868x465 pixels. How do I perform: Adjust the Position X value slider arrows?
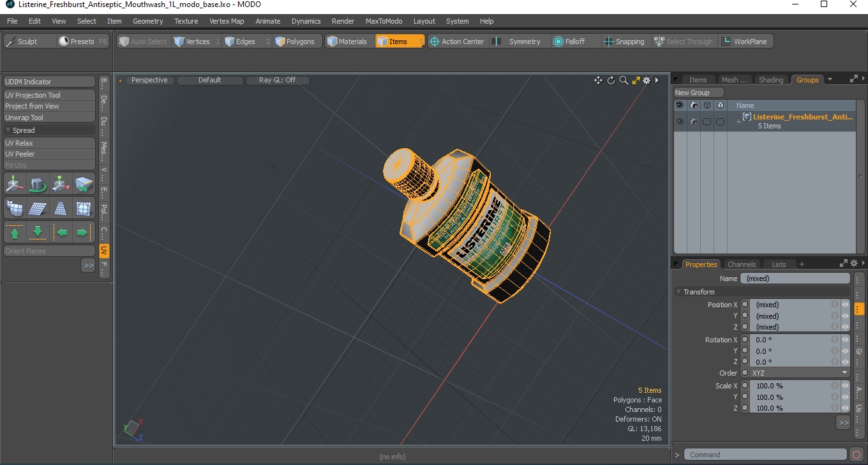pyautogui.click(x=846, y=305)
